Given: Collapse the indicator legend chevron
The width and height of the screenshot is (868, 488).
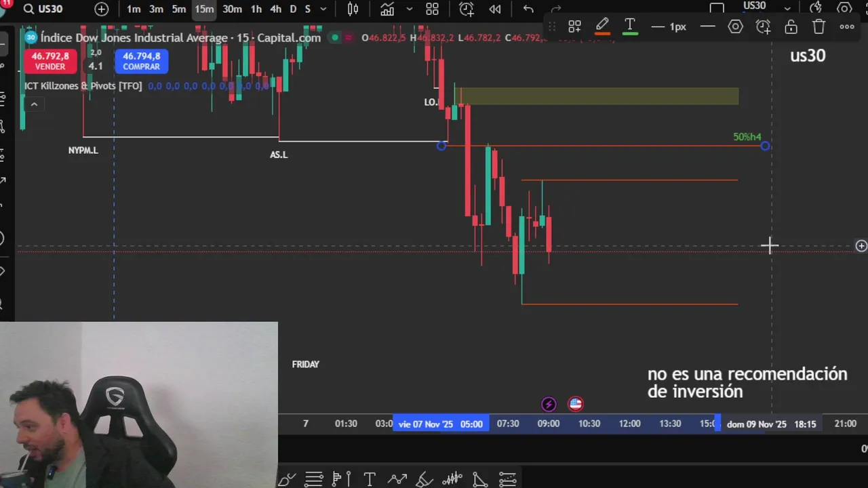Looking at the screenshot, I should [34, 104].
